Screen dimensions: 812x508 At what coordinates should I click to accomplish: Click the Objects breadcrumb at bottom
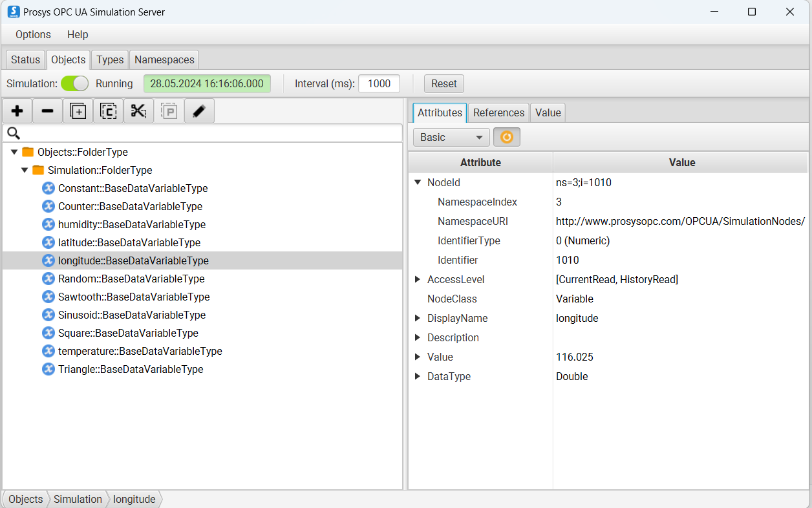[26, 499]
